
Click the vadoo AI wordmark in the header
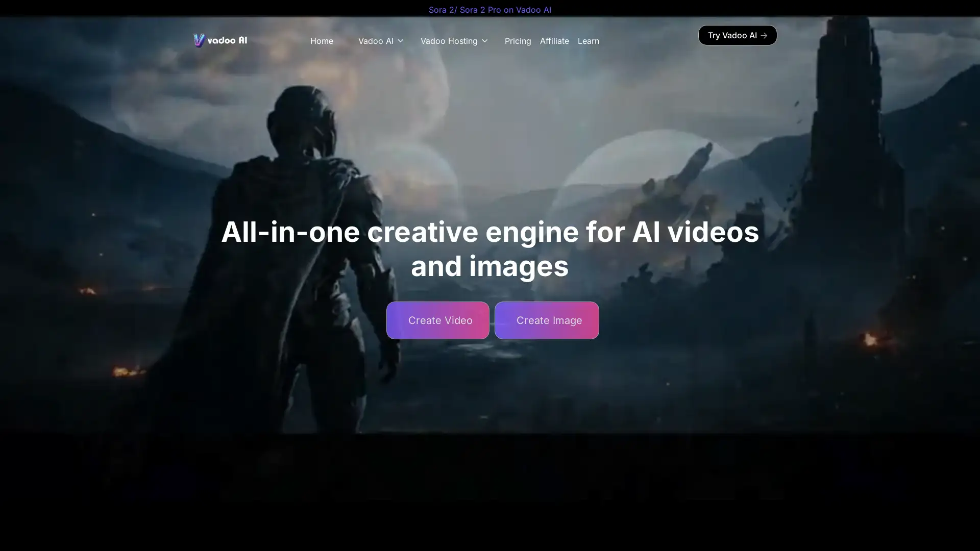(228, 40)
